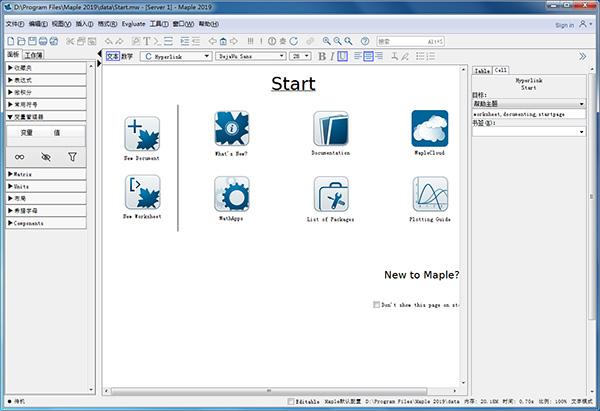Open the New Worksheet start icon

[142, 192]
